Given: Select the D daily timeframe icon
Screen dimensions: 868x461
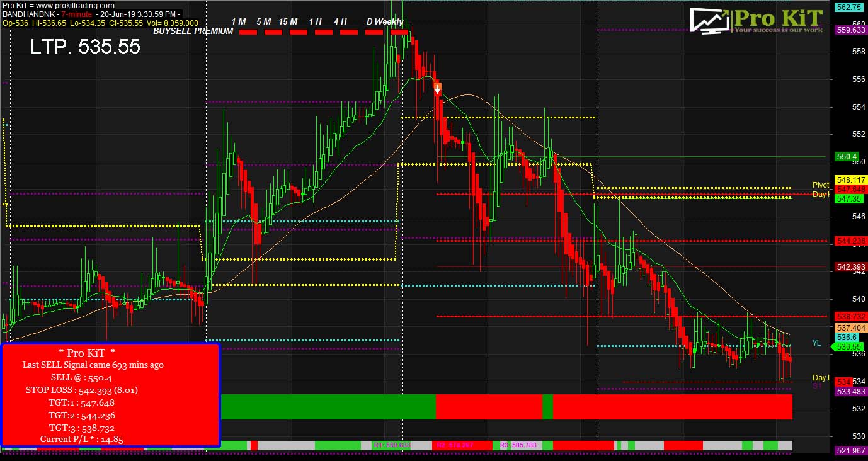Looking at the screenshot, I should pos(370,21).
